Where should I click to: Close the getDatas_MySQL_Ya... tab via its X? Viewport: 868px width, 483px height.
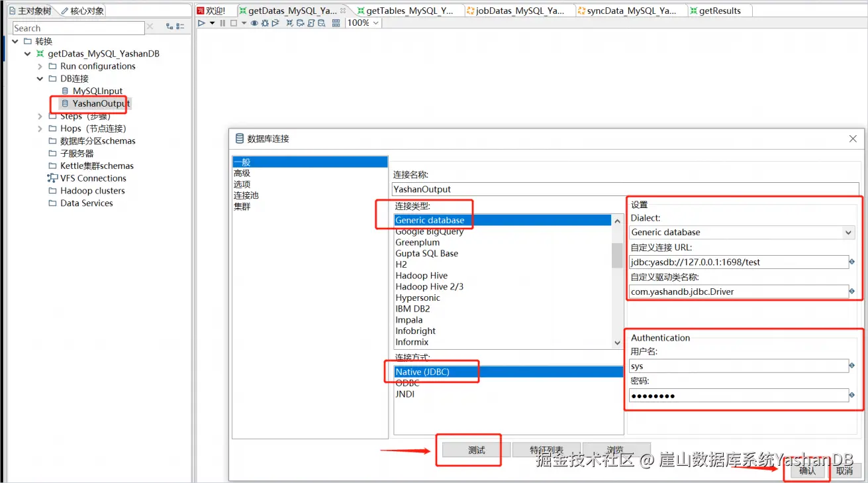coord(343,11)
